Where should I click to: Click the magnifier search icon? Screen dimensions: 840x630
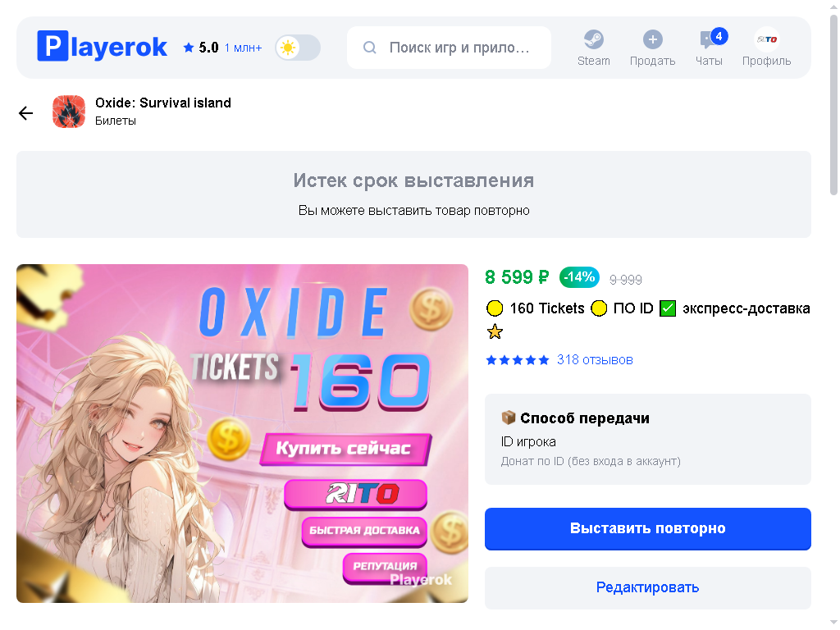click(x=370, y=48)
